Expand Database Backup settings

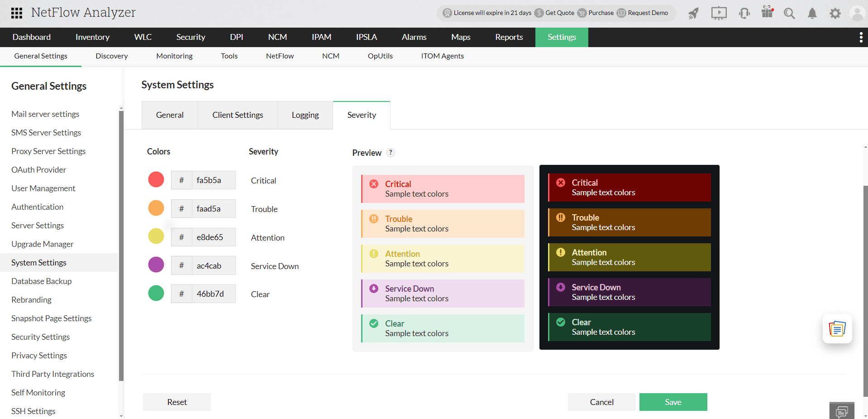click(x=41, y=281)
